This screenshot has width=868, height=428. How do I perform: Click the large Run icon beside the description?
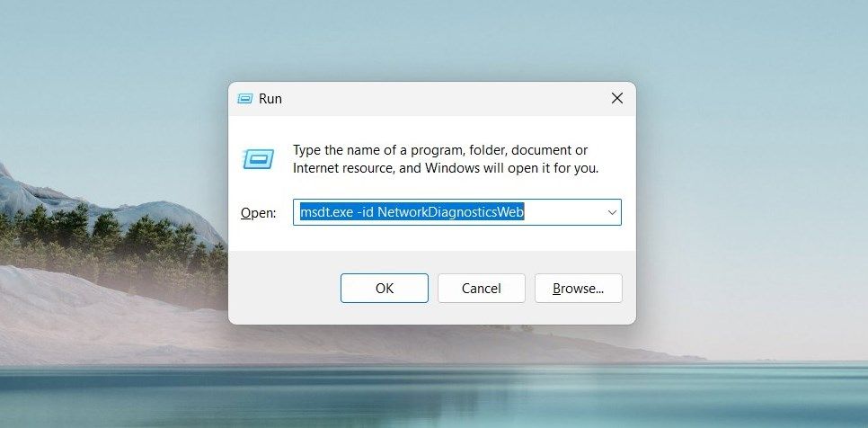tap(258, 159)
